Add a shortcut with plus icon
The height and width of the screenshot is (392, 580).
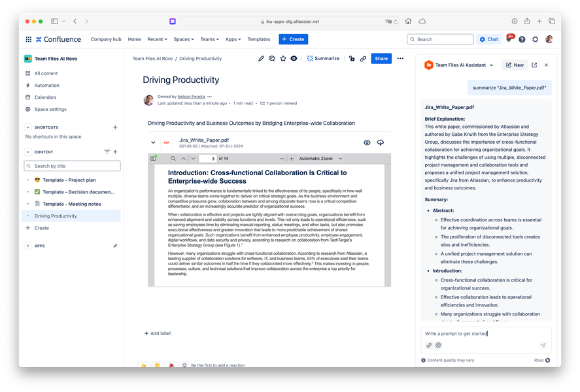click(115, 127)
